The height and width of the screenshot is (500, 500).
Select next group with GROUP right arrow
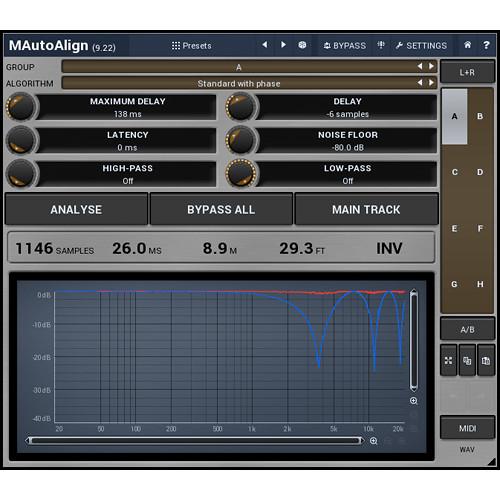(x=431, y=66)
